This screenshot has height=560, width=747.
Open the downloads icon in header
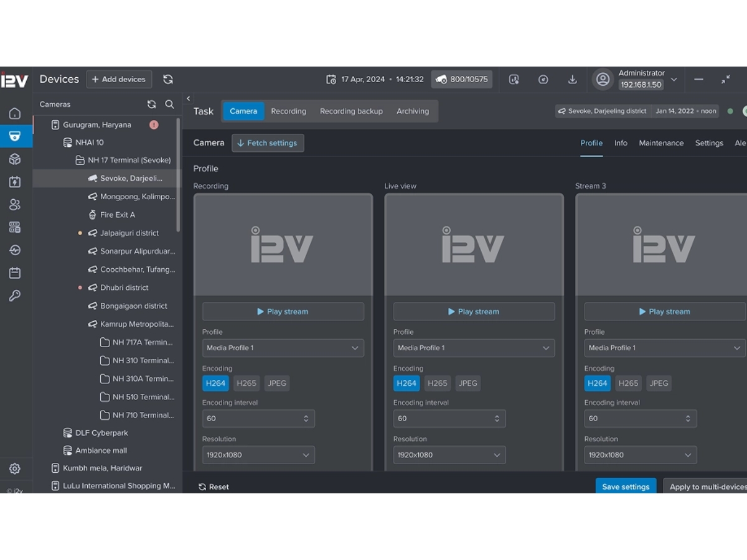coord(573,79)
